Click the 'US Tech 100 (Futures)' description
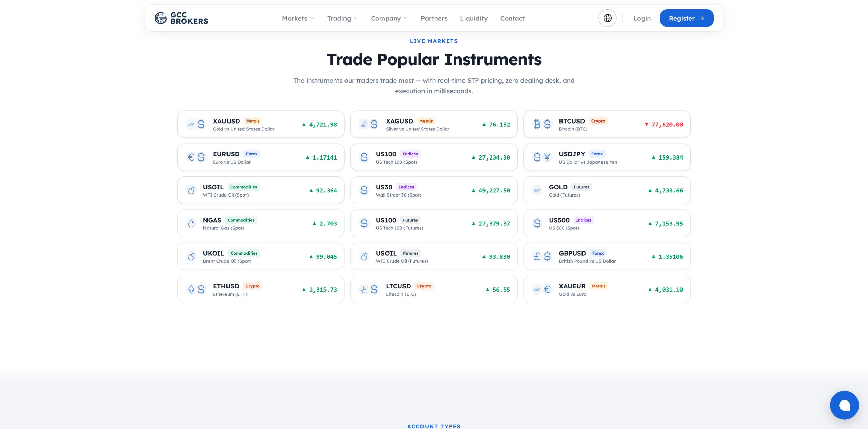Image resolution: width=868 pixels, height=429 pixels. point(399,228)
